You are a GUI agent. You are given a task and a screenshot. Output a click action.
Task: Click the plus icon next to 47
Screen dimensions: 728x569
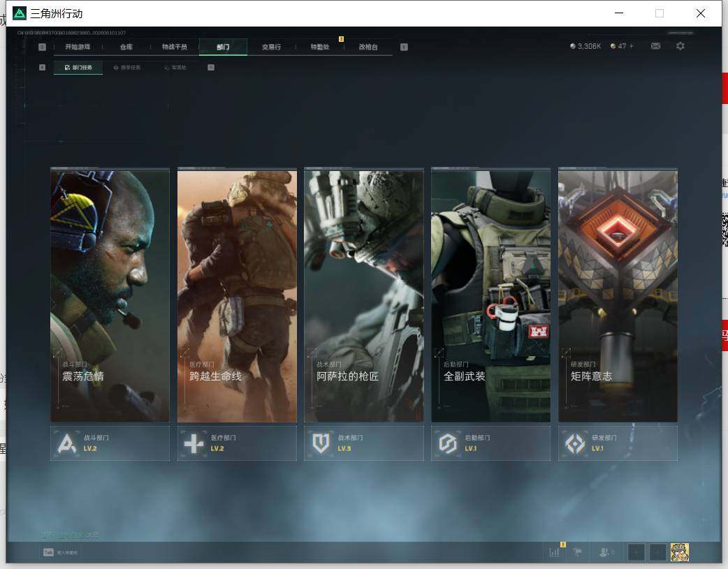(632, 46)
